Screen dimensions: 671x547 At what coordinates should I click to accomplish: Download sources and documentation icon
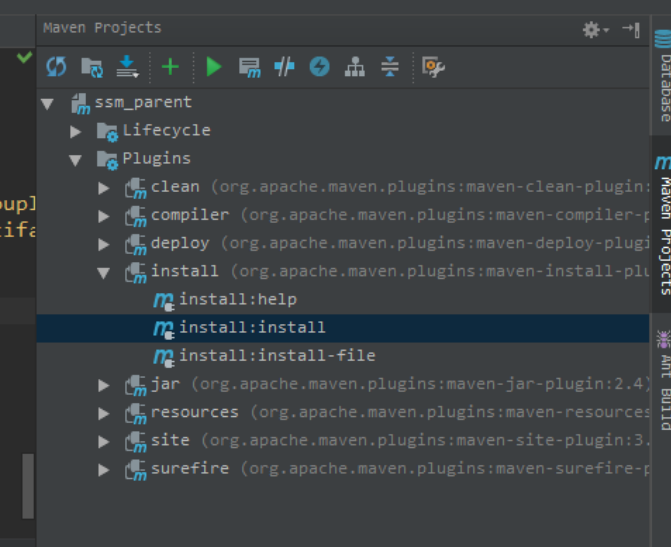tap(128, 67)
